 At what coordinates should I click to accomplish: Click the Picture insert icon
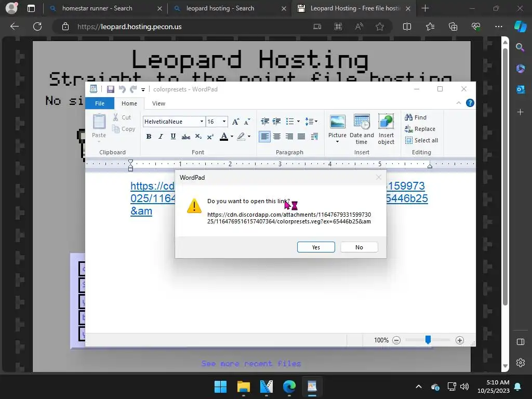tap(338, 122)
